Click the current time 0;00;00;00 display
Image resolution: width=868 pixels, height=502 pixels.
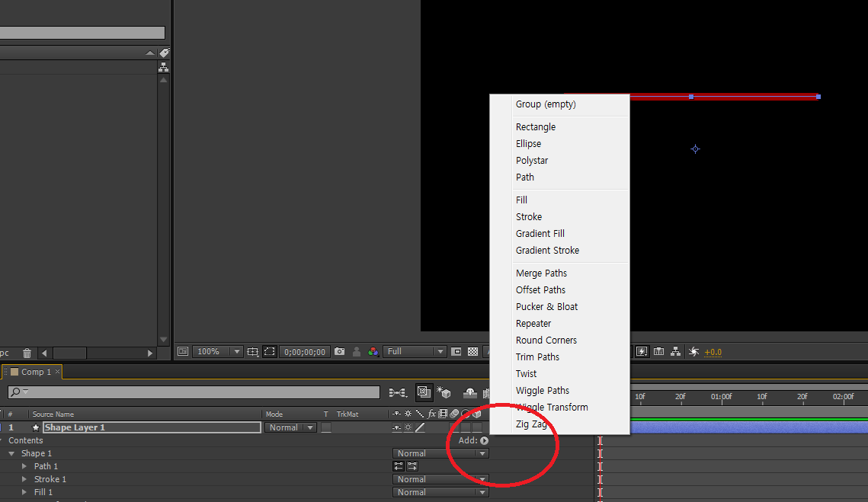pos(305,351)
